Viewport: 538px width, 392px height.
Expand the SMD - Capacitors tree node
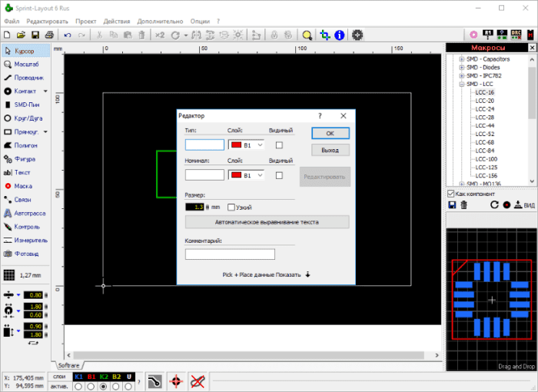(461, 59)
